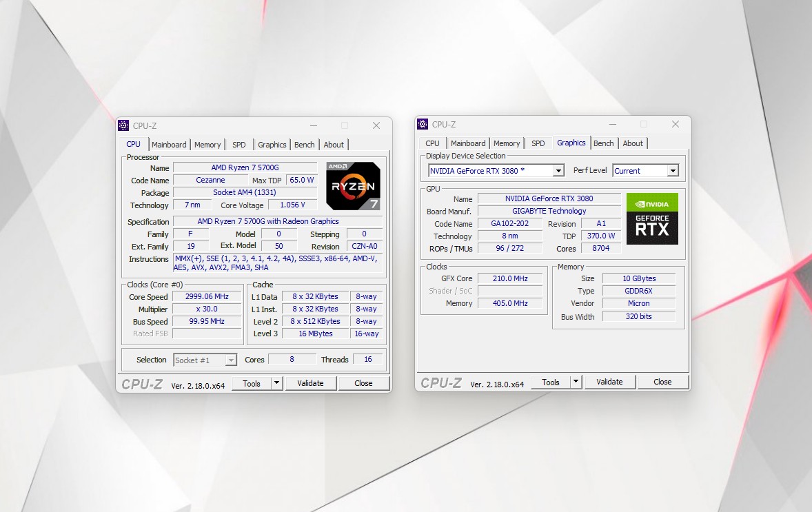Click memory Type value GDDR6X

tap(639, 291)
